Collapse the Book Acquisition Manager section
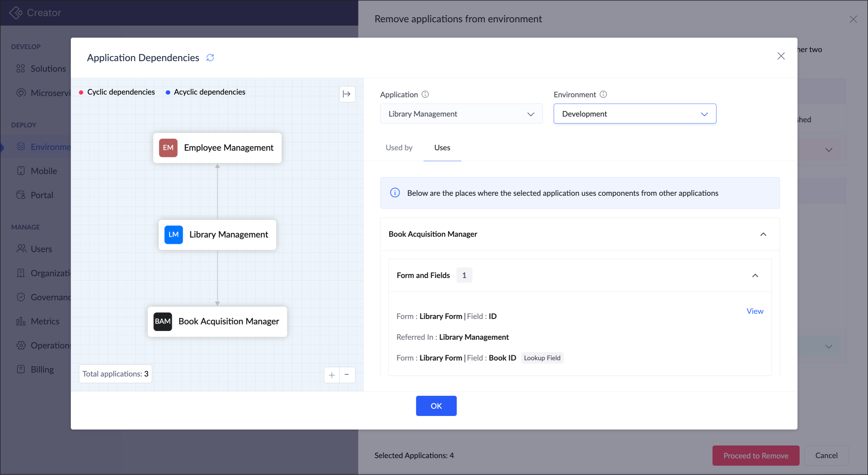This screenshot has height=475, width=868. click(763, 234)
